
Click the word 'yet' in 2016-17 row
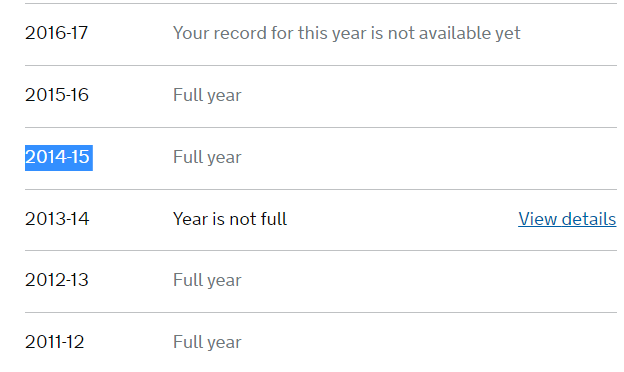coord(508,34)
